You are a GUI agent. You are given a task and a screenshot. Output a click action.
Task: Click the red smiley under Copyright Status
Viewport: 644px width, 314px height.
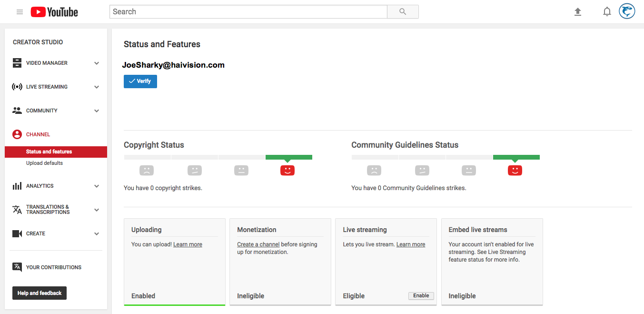coord(287,170)
